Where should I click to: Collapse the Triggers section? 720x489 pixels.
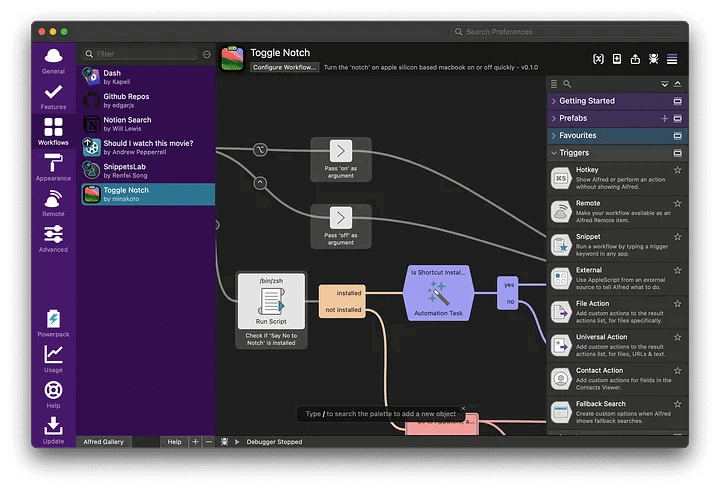574,153
